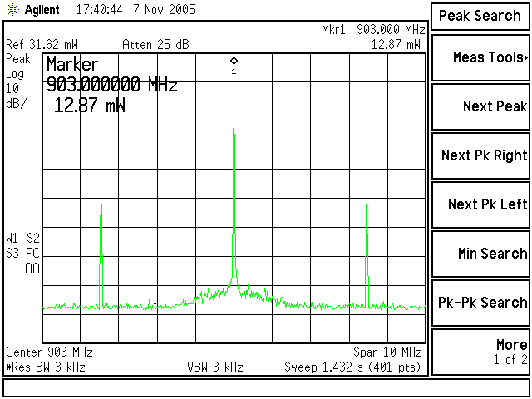
Task: Choose Next Pk Right softkey
Action: click(x=480, y=155)
